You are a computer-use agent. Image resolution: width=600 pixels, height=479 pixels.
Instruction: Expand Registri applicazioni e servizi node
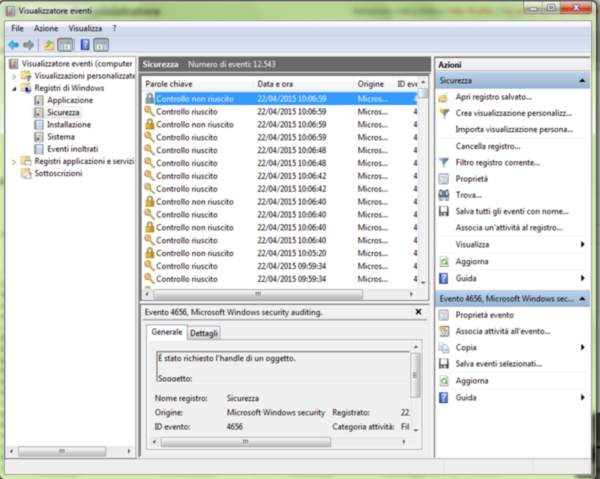(14, 161)
